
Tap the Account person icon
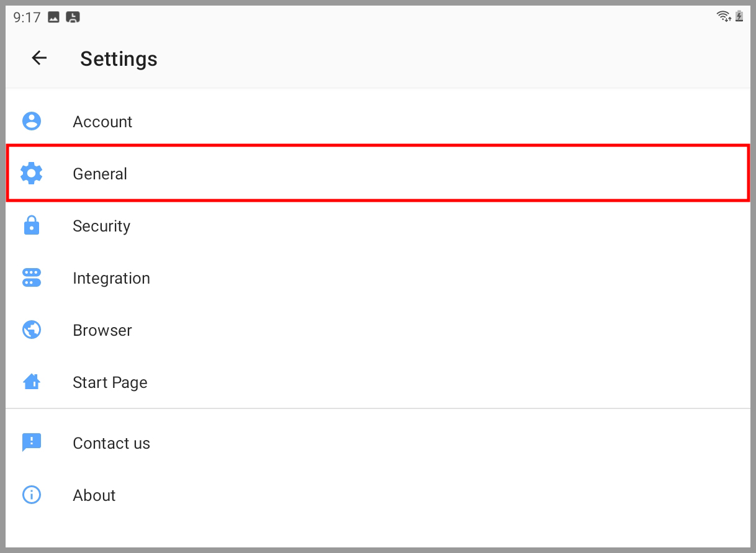pyautogui.click(x=32, y=121)
